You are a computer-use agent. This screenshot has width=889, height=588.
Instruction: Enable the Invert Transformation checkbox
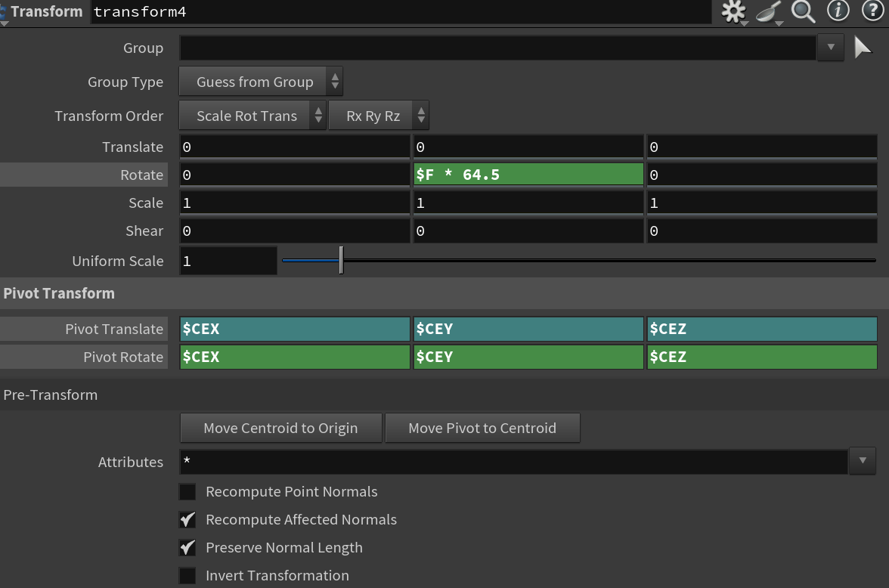pos(187,576)
